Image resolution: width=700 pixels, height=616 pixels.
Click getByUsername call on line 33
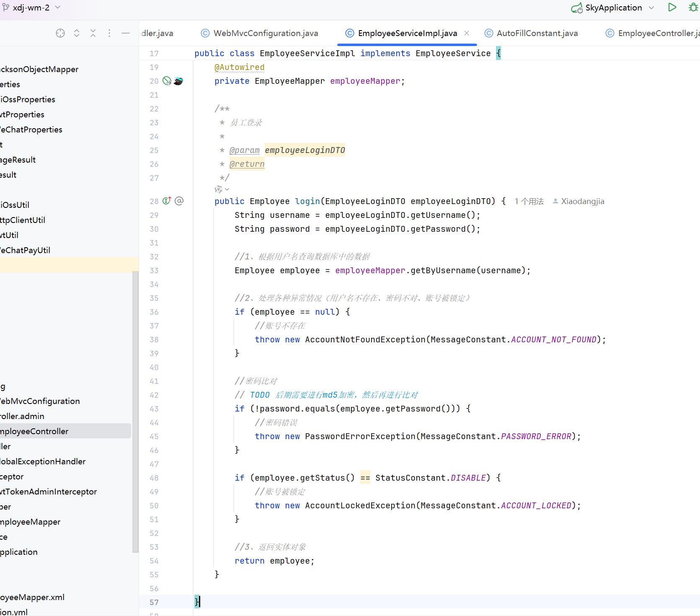point(443,270)
